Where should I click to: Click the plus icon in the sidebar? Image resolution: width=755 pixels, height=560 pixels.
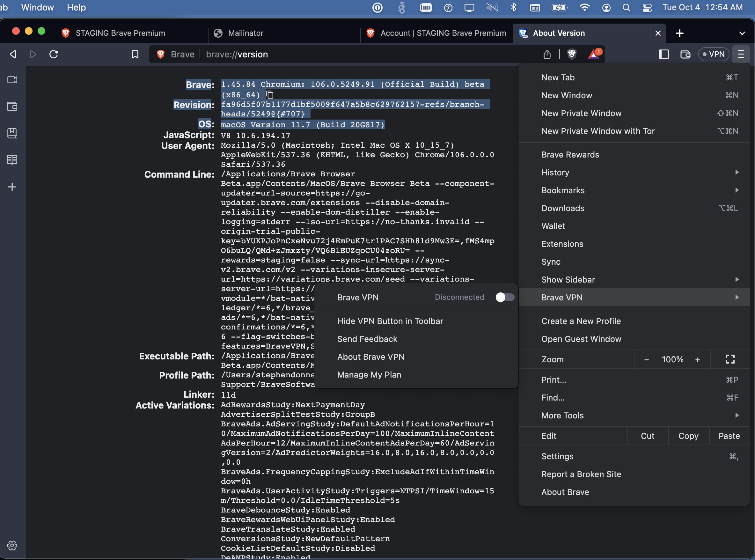12,187
